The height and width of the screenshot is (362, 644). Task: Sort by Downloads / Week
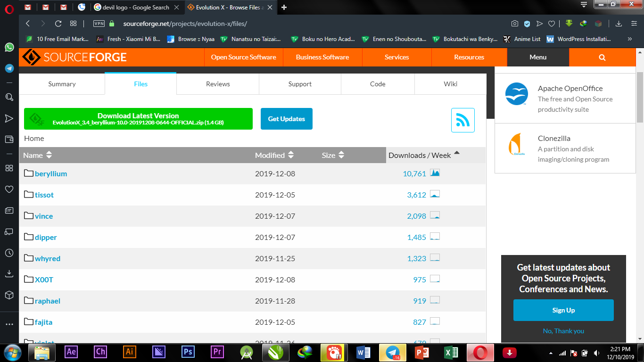point(424,155)
